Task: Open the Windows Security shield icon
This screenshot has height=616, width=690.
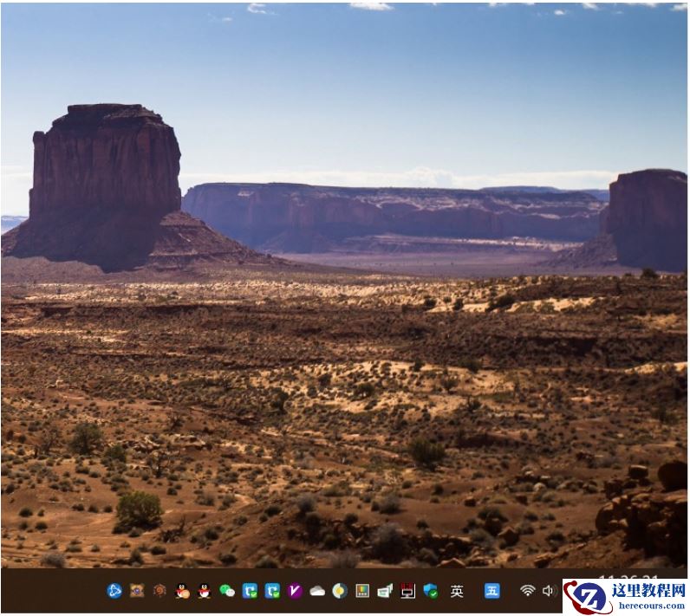Action: tap(431, 591)
